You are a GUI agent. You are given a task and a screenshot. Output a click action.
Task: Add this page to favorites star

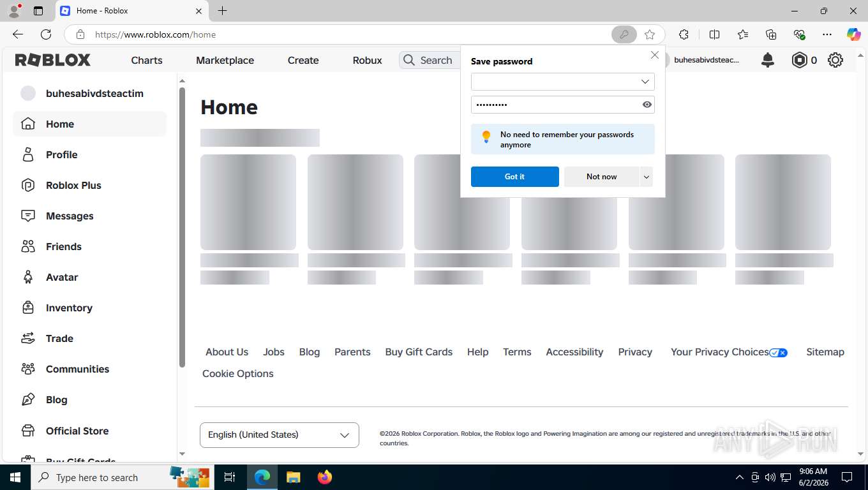click(x=650, y=34)
